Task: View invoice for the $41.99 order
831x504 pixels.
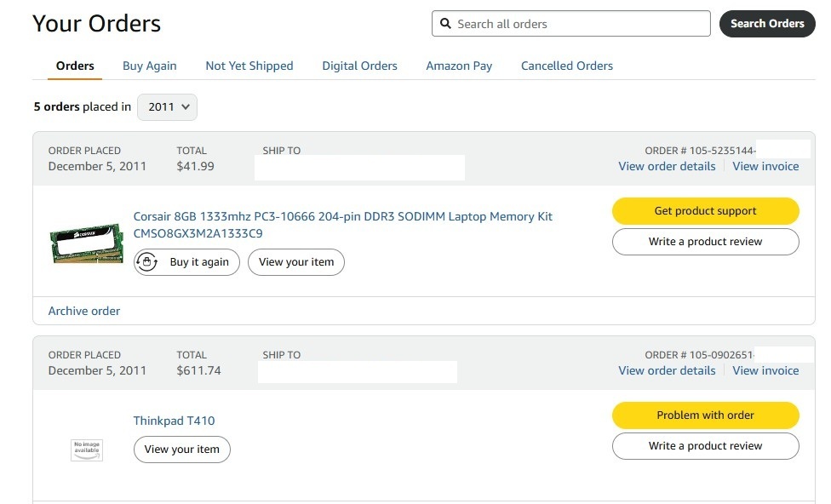Action: point(765,166)
